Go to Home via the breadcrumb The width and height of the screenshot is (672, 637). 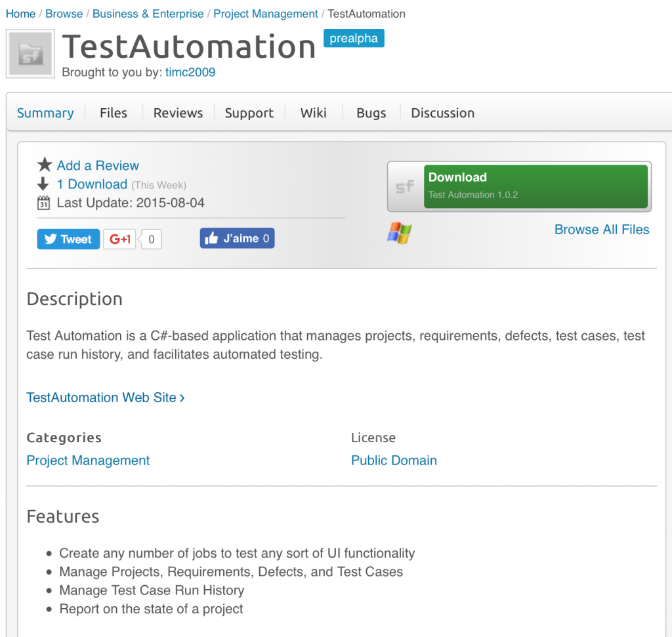coord(20,13)
